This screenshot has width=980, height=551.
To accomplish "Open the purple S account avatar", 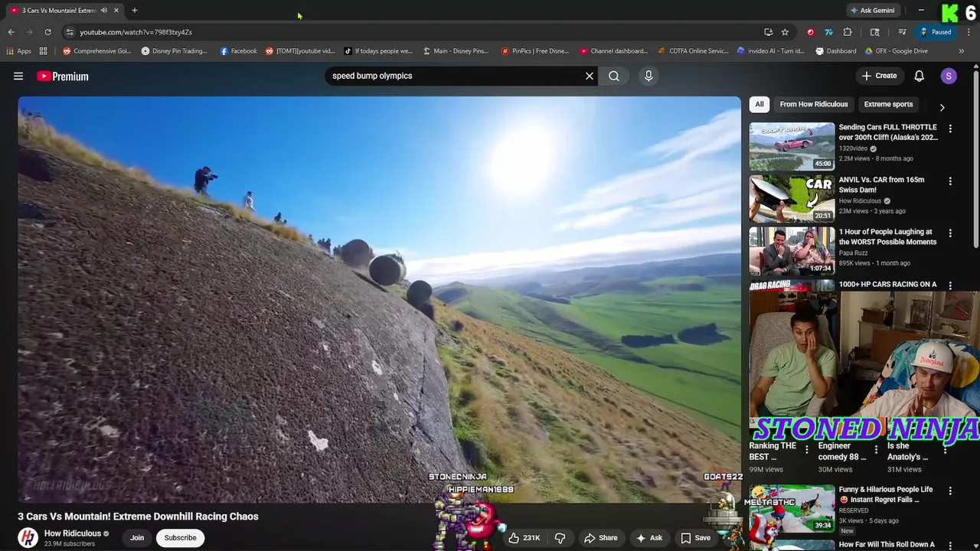I will pos(949,76).
